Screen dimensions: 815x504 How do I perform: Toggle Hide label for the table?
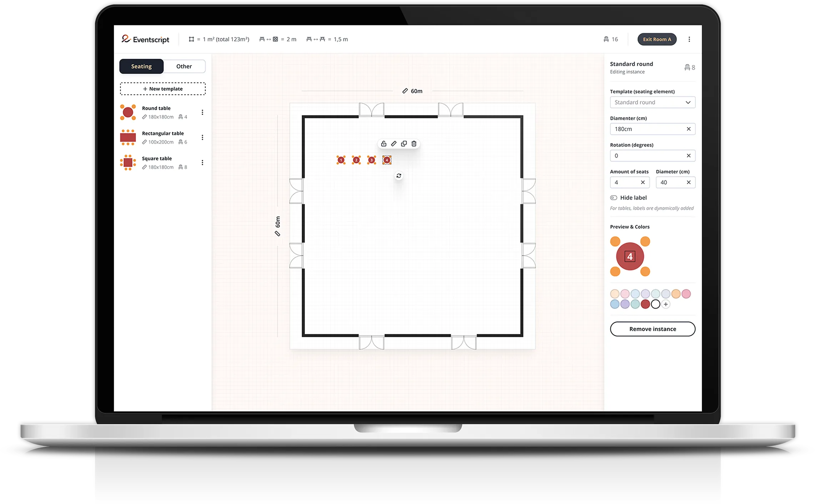(614, 197)
